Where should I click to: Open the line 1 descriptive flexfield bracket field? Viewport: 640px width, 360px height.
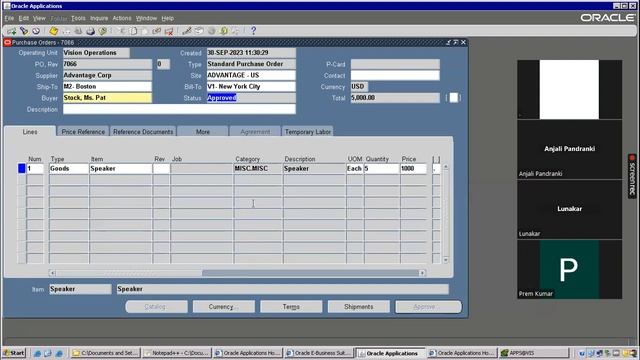436,169
